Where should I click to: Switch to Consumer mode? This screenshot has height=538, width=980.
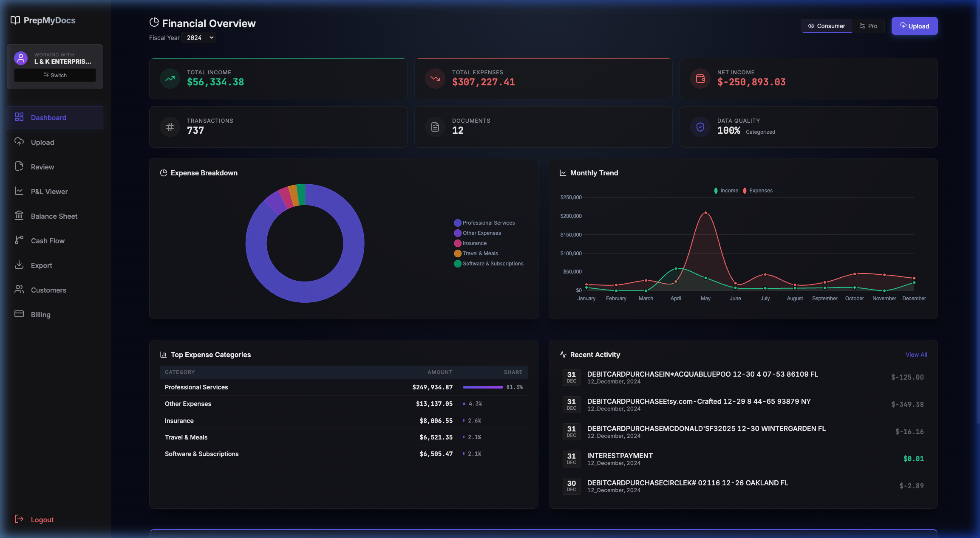coord(826,26)
